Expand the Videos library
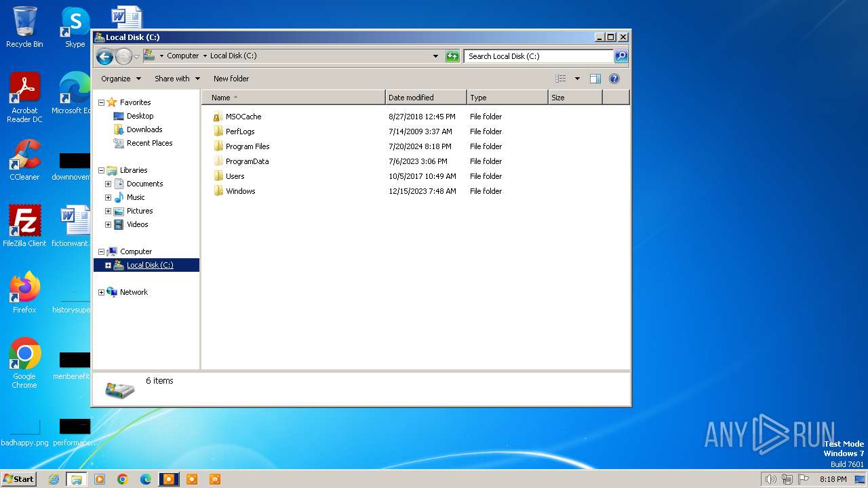 pos(108,224)
